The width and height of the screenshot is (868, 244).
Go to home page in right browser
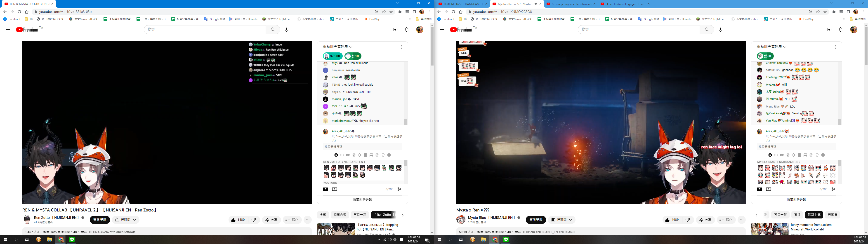tap(461, 12)
